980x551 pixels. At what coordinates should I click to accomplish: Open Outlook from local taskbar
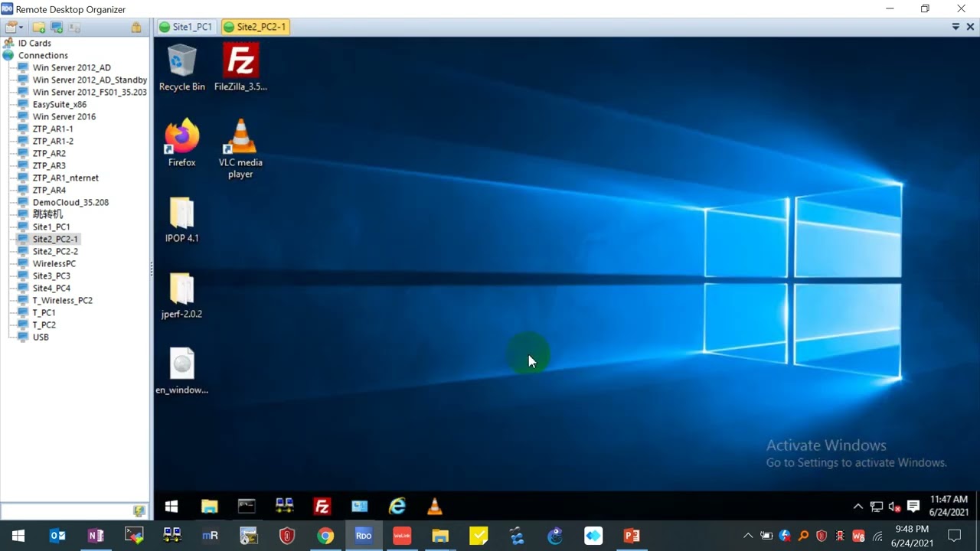tap(57, 536)
